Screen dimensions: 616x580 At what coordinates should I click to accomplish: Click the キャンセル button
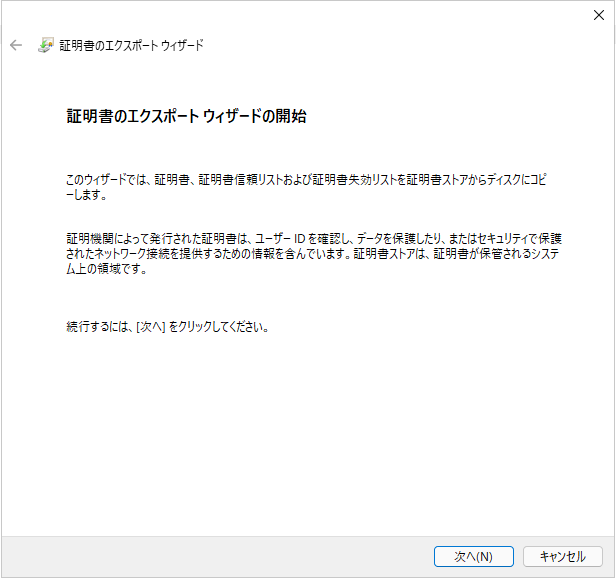tap(563, 556)
